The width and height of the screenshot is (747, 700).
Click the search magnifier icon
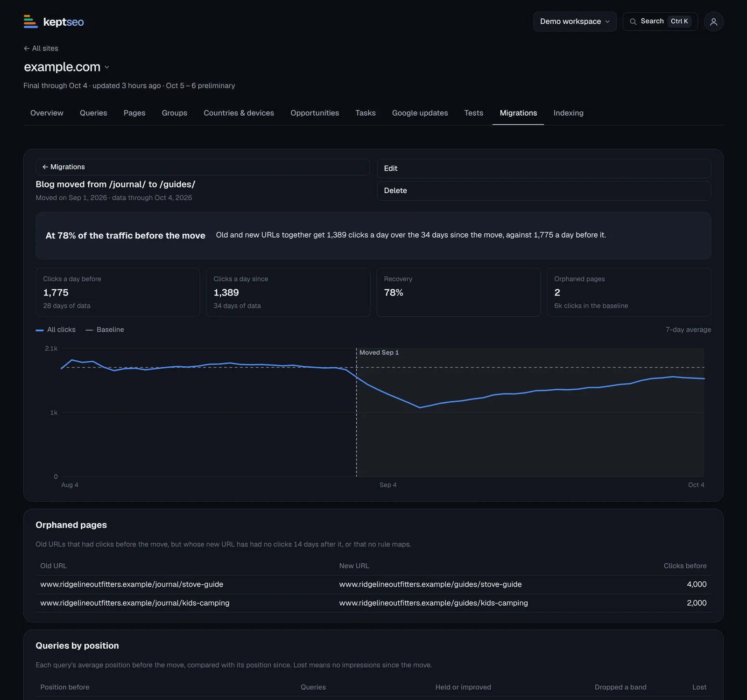tap(633, 21)
